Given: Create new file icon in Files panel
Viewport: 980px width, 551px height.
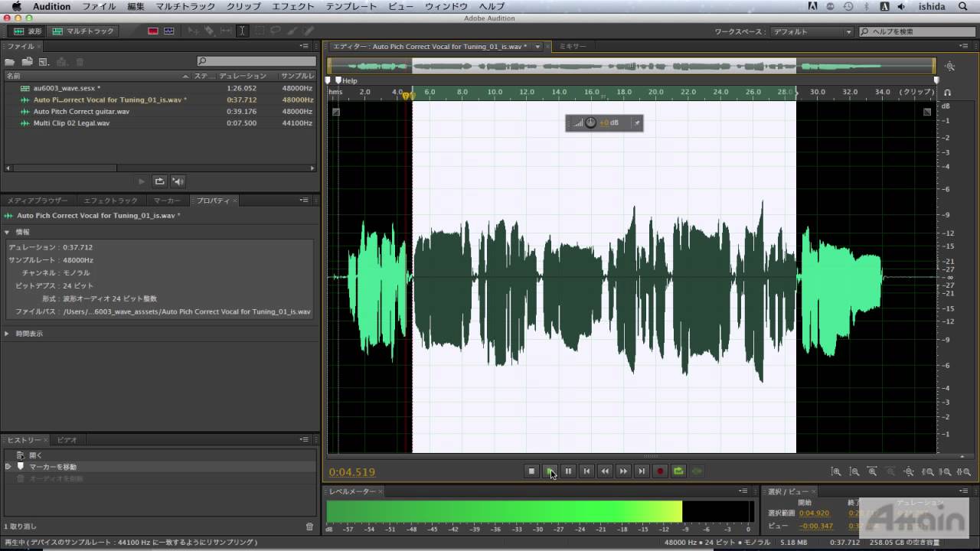Looking at the screenshot, I should pyautogui.click(x=44, y=61).
